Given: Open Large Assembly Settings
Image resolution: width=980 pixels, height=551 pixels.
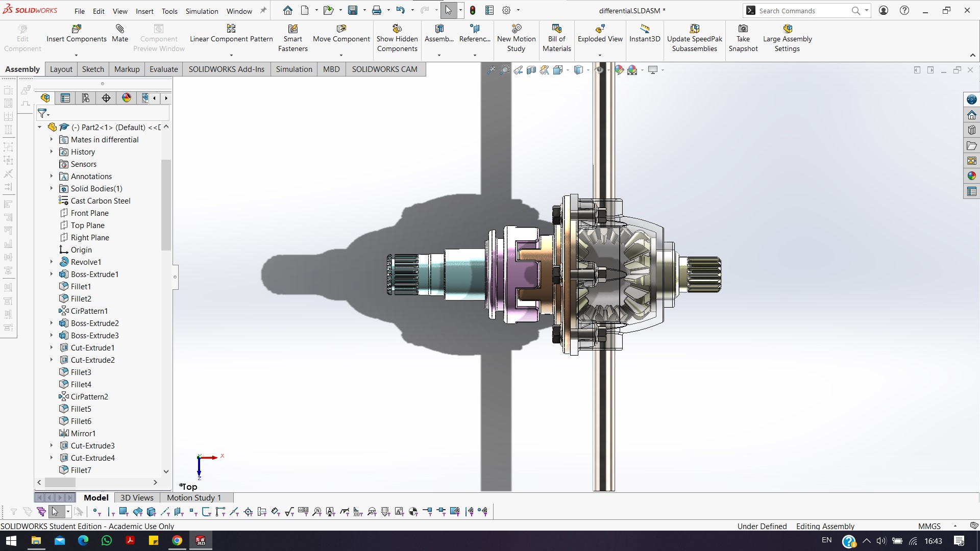Looking at the screenshot, I should click(x=788, y=38).
